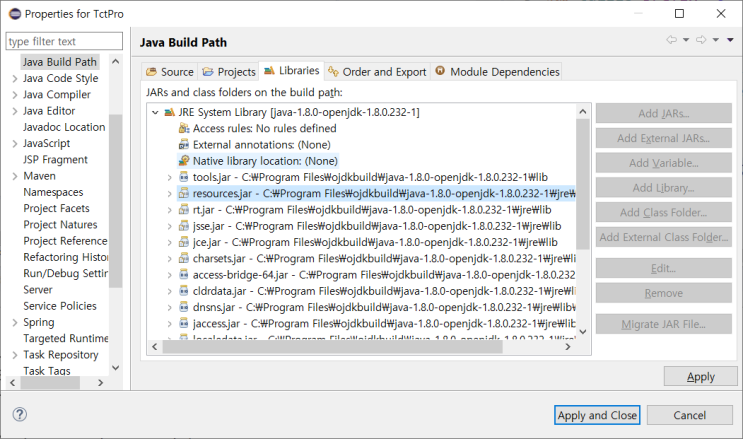Click the tools.jar archive icon
743x439 pixels.
click(184, 177)
